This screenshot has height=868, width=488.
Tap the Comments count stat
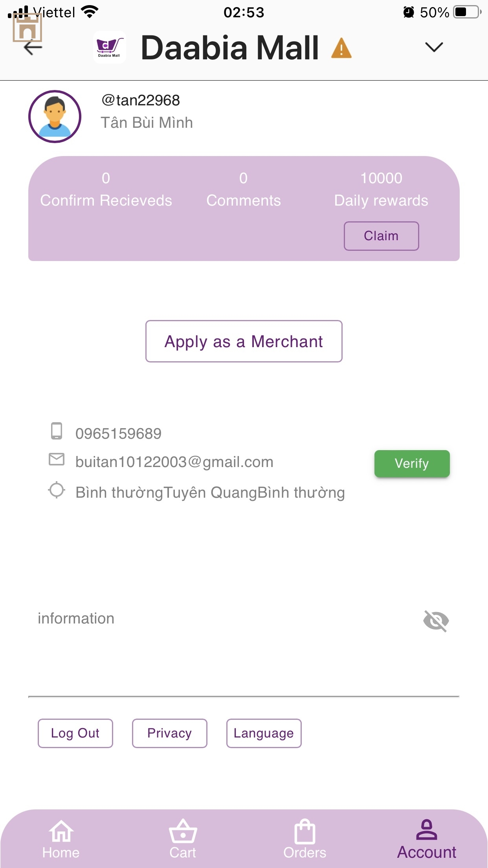(x=244, y=189)
